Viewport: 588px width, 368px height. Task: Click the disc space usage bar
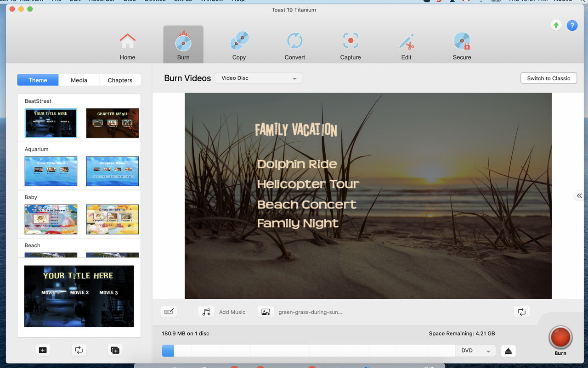pos(308,351)
